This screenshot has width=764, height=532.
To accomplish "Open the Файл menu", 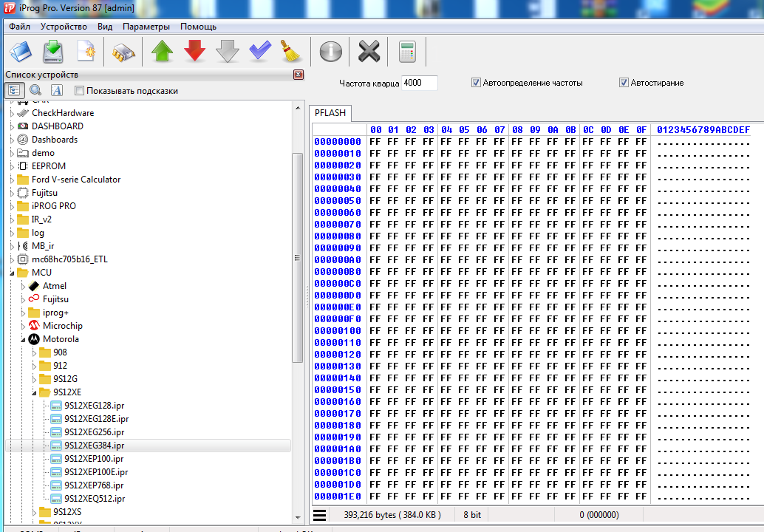I will (x=19, y=27).
